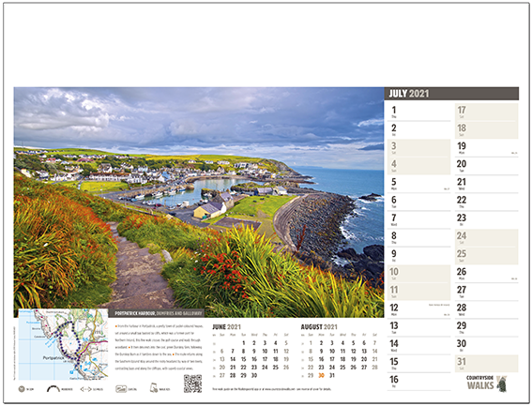Screen dimensions: 532x406
Task: Click the map sheet icon below the description
Action: (121, 389)
